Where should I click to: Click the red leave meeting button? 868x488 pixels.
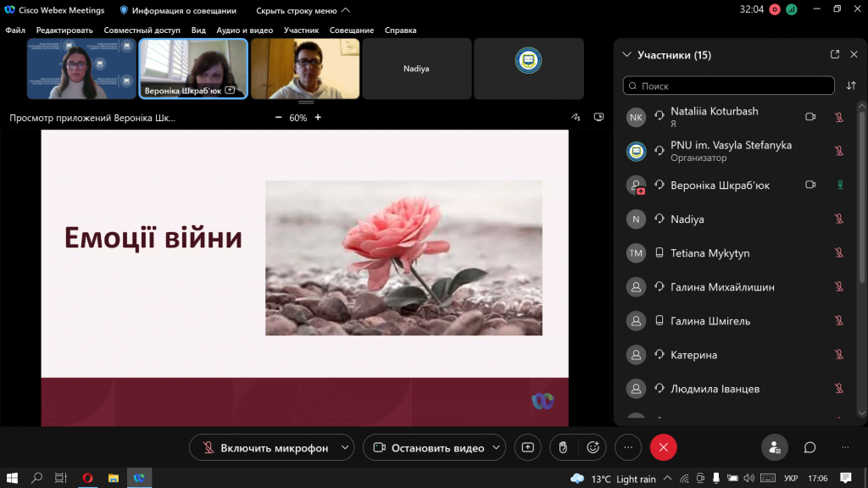pyautogui.click(x=663, y=447)
